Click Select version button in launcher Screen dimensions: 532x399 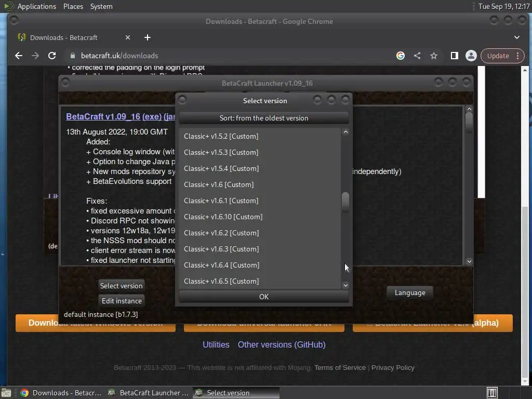[x=121, y=286]
